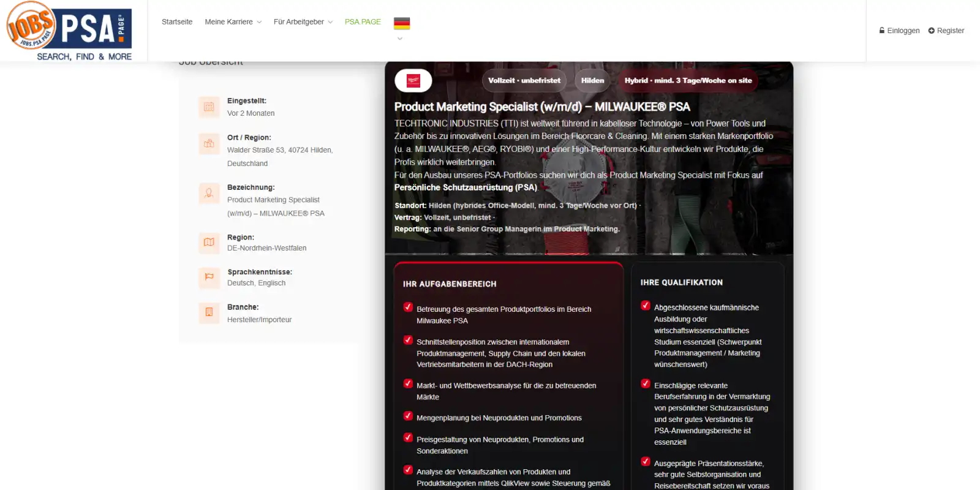
Task: Click the Vollzeit · unbefristet tag
Action: [524, 80]
